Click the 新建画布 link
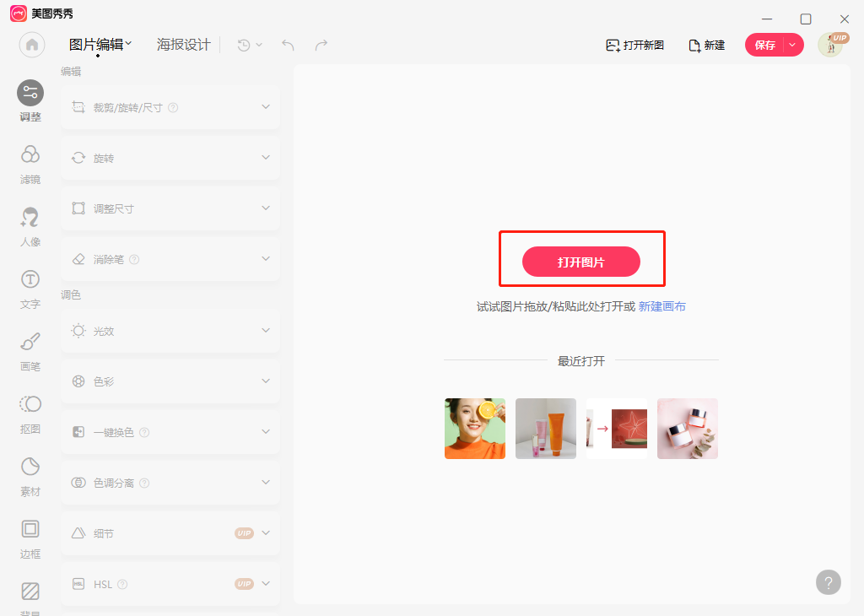Viewport: 864px width, 616px height. click(661, 306)
